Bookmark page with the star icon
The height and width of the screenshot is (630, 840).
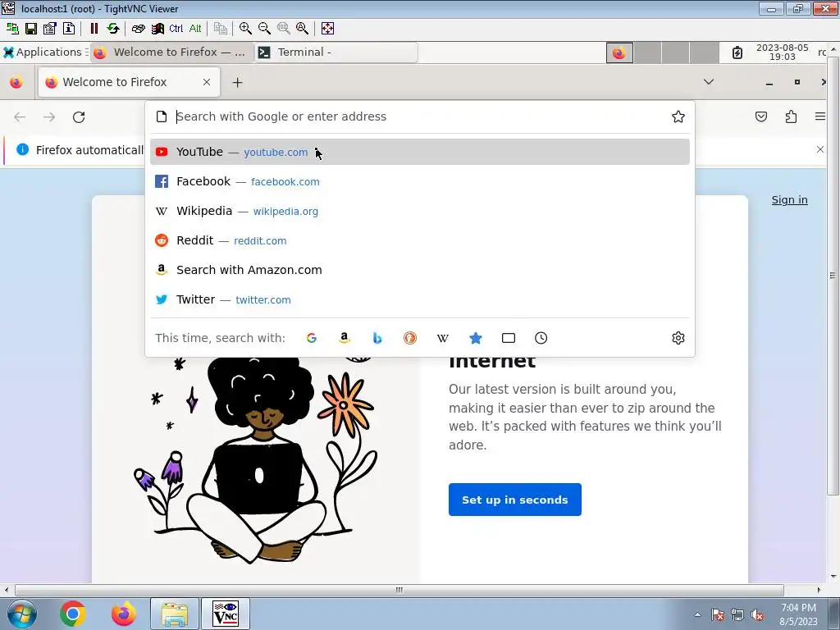[678, 116]
